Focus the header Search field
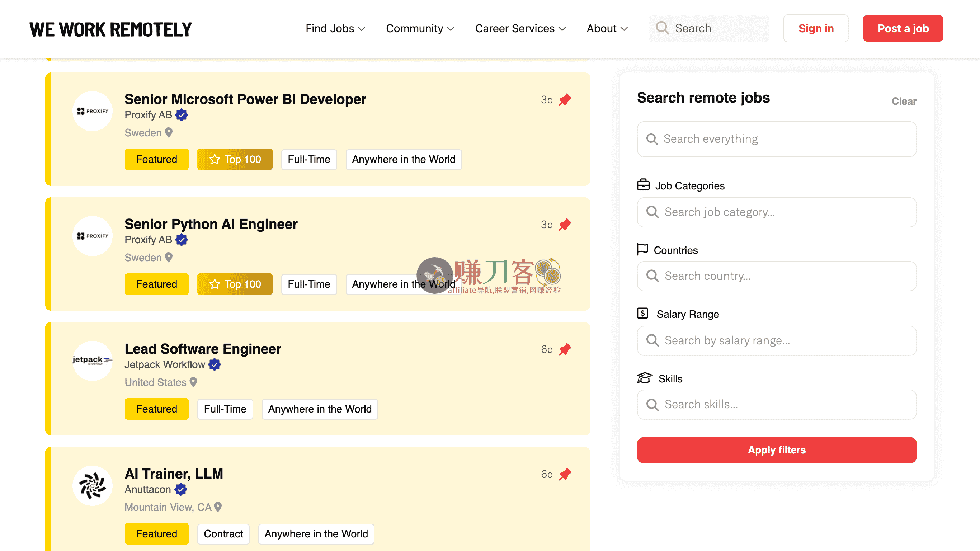The width and height of the screenshot is (980, 551). 709,29
